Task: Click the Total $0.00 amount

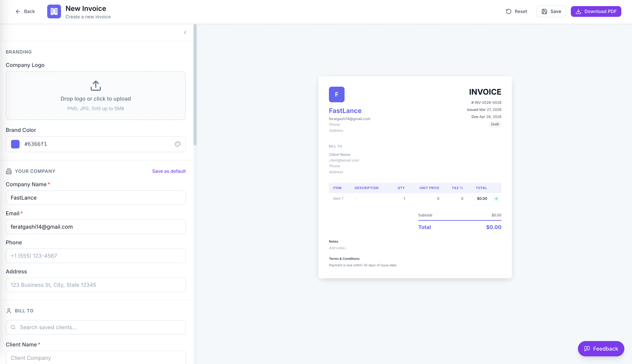Action: point(494,227)
